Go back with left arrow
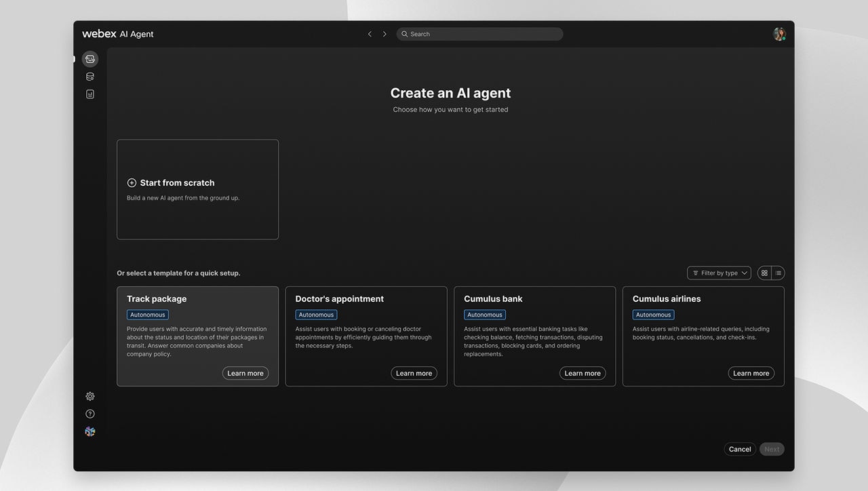The height and width of the screenshot is (491, 868). tap(370, 34)
